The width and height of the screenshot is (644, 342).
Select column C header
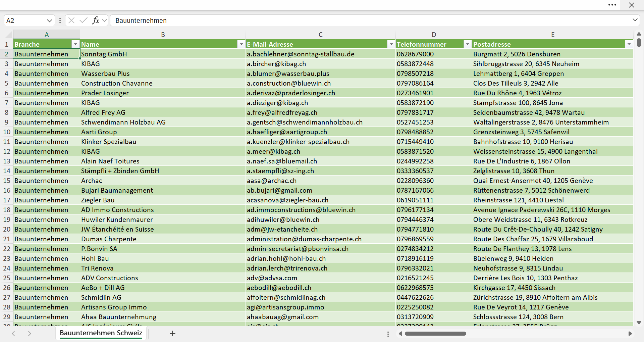point(321,35)
